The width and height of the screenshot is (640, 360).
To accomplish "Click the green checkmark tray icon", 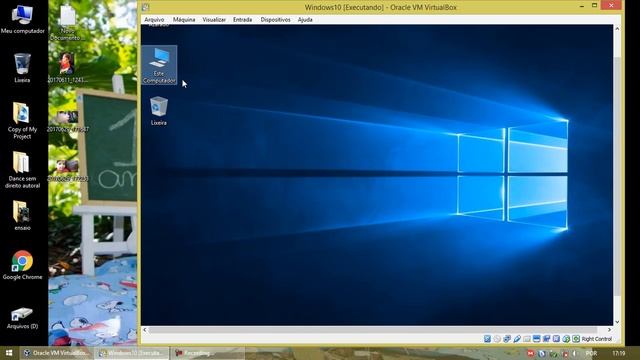I will coord(553,353).
